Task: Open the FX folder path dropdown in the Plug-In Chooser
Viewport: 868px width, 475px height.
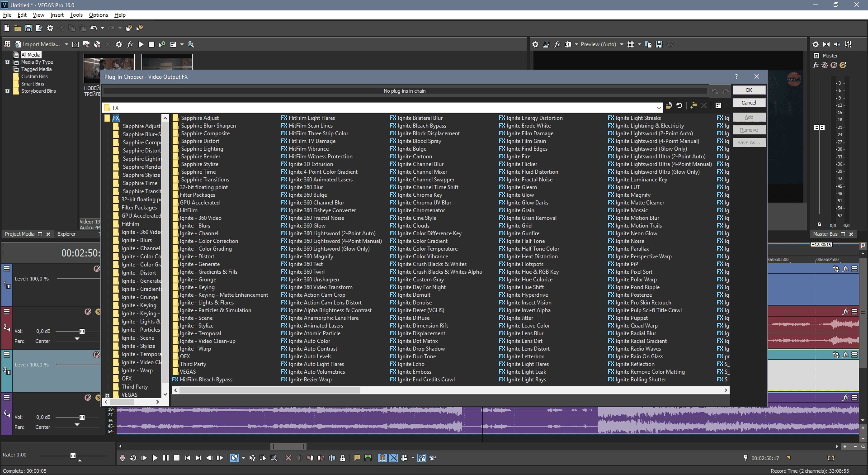Action: point(659,108)
